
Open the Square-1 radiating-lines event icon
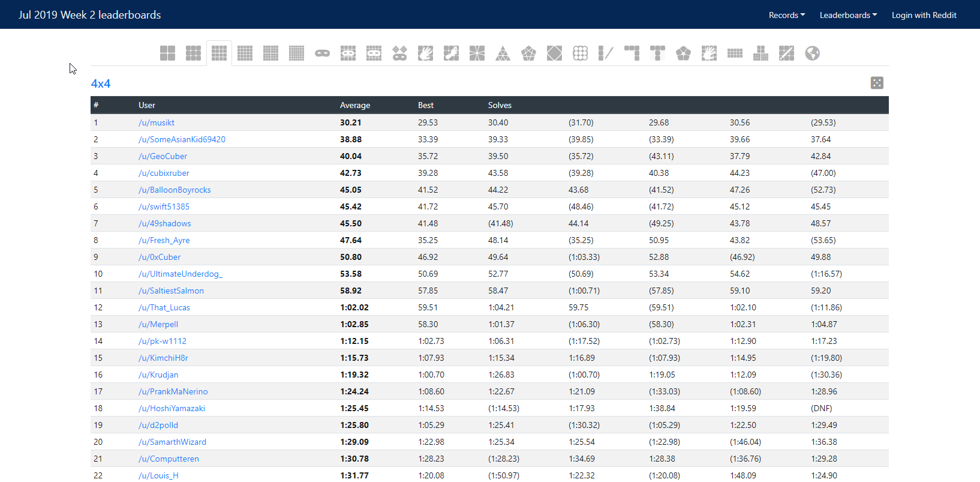click(x=477, y=53)
